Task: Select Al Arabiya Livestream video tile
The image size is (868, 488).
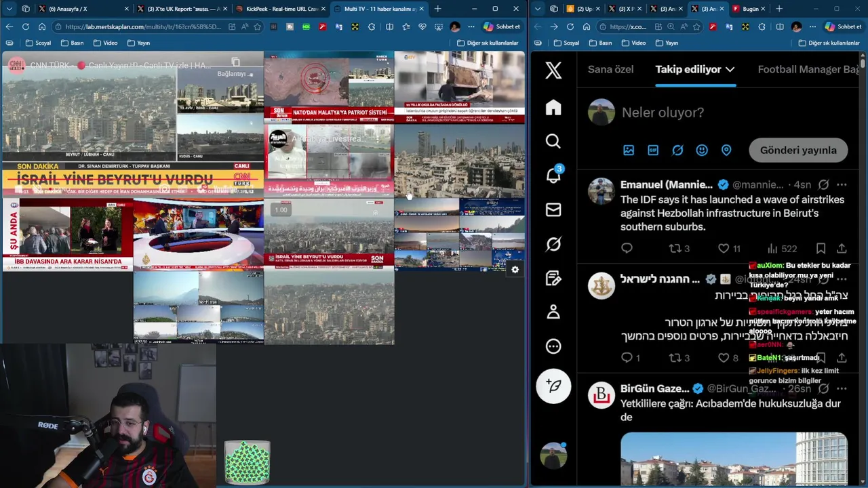Action: 329,160
